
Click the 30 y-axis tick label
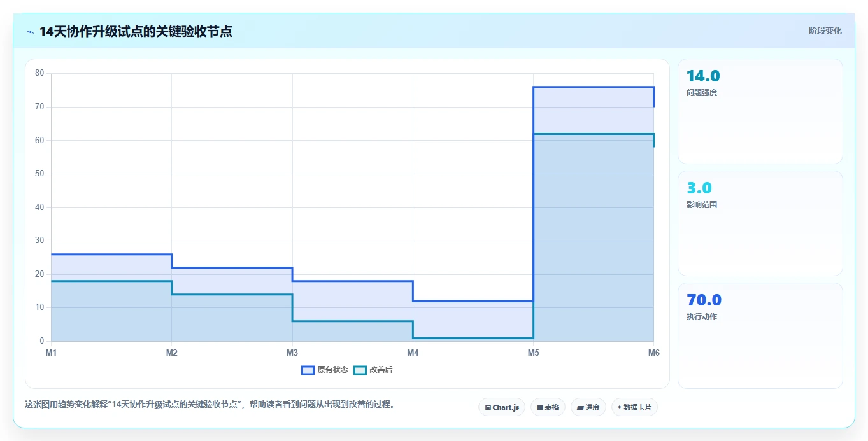point(39,241)
